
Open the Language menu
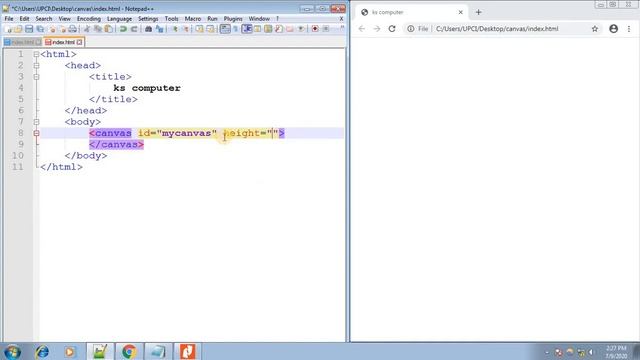click(x=119, y=19)
